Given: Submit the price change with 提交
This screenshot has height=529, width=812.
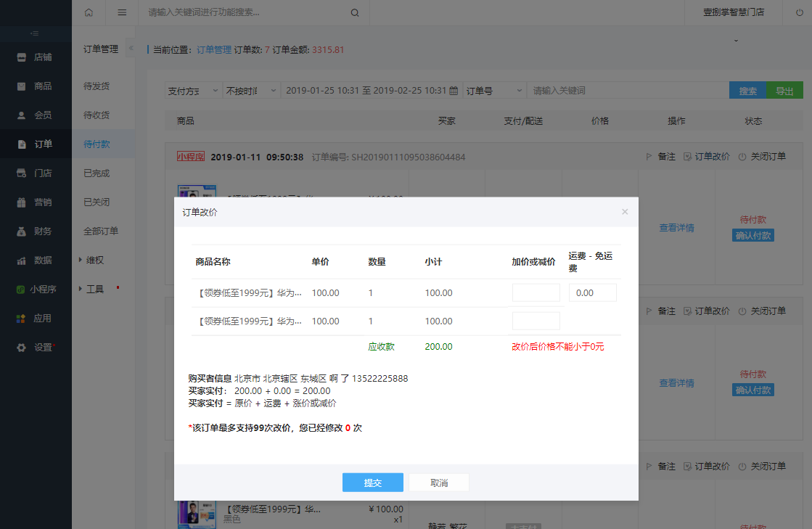Looking at the screenshot, I should tap(373, 483).
